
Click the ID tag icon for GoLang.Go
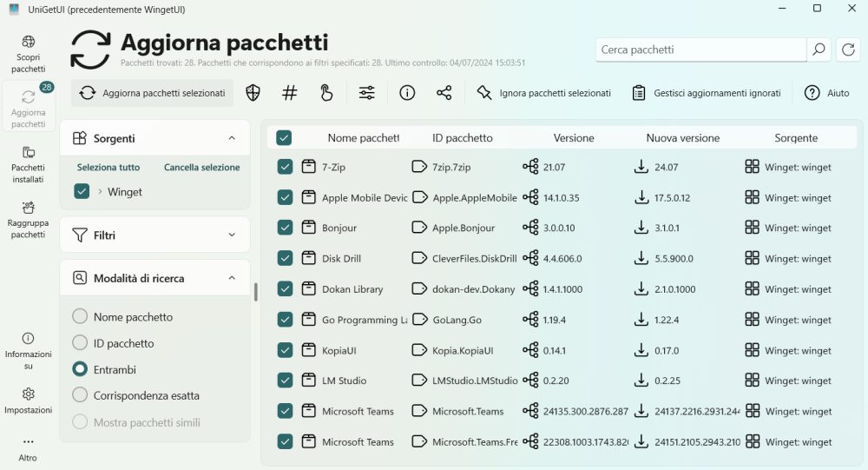click(x=419, y=319)
